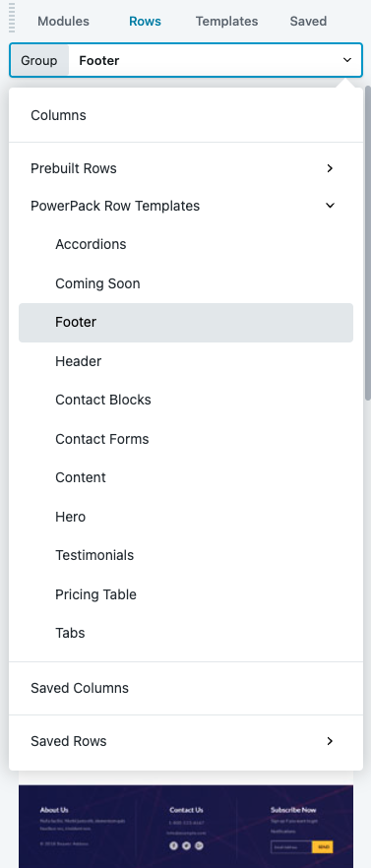
Task: Switch to the Templates tab
Action: click(x=226, y=22)
